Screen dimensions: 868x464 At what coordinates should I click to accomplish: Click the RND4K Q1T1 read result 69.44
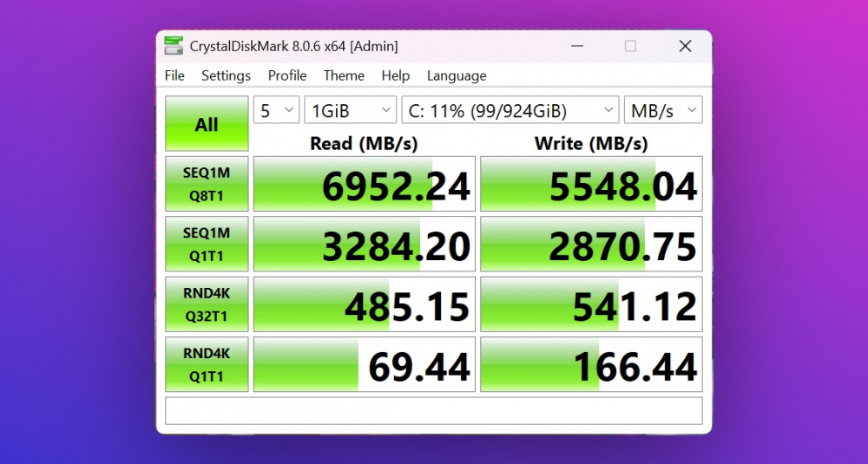coord(365,364)
